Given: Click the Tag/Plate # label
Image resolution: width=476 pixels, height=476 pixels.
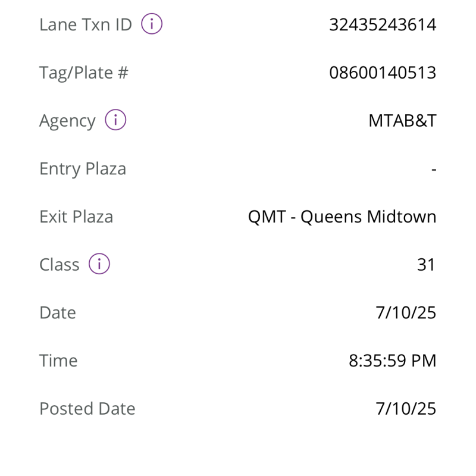Looking at the screenshot, I should tap(84, 73).
